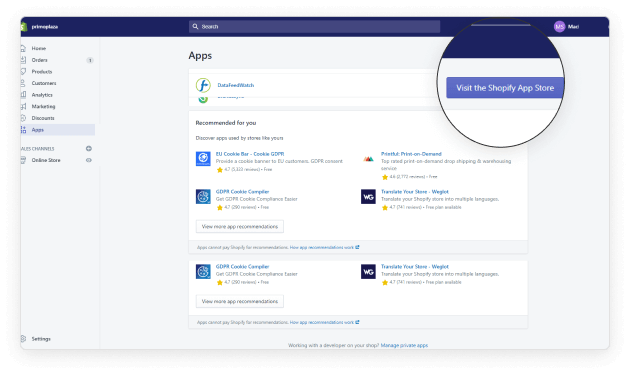Image resolution: width=630 pixels, height=374 pixels.
Task: Click the Visit the Shopify App Store button
Action: point(505,88)
